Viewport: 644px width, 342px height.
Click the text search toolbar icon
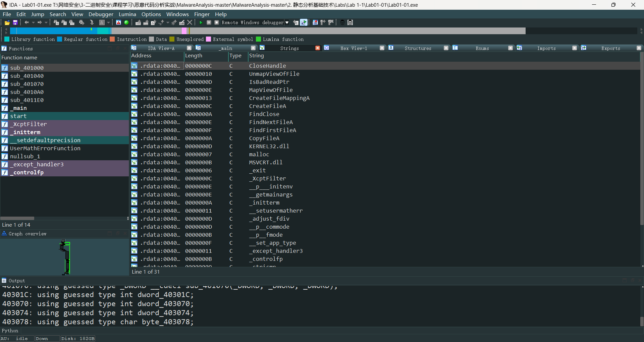pyautogui.click(x=64, y=22)
